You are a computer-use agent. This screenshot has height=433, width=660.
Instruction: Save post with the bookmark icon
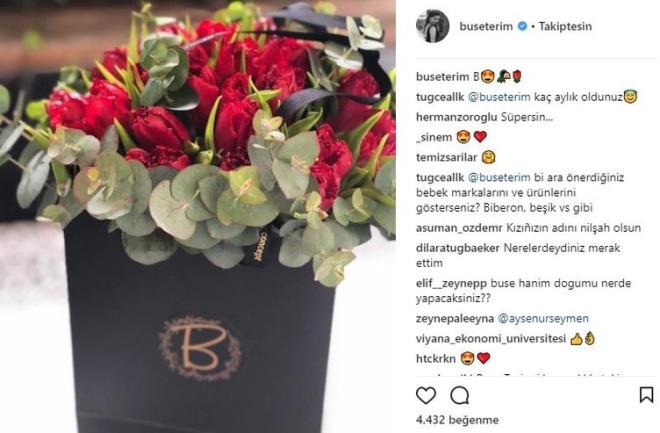tap(646, 395)
